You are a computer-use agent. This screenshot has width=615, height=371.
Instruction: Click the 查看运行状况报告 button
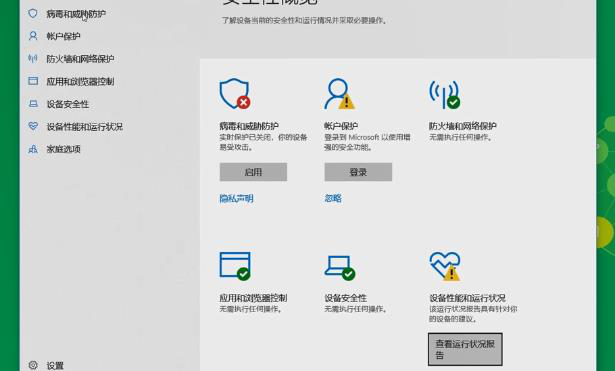(x=465, y=349)
